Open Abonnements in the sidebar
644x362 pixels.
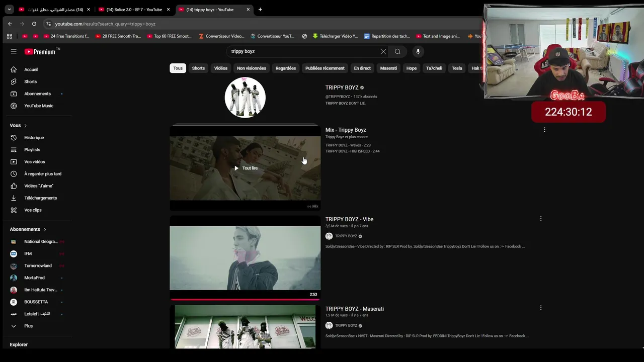point(38,94)
